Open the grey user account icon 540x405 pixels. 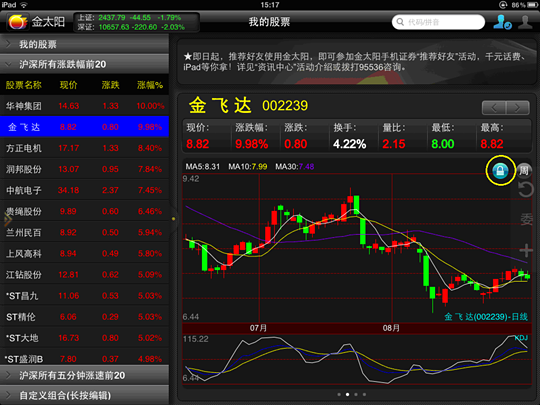[525, 22]
